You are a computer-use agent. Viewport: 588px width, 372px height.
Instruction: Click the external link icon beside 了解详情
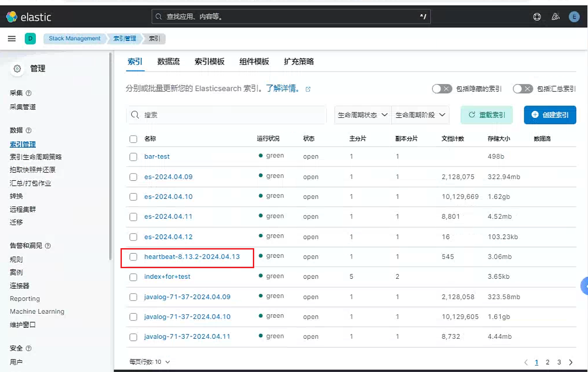pyautogui.click(x=308, y=89)
